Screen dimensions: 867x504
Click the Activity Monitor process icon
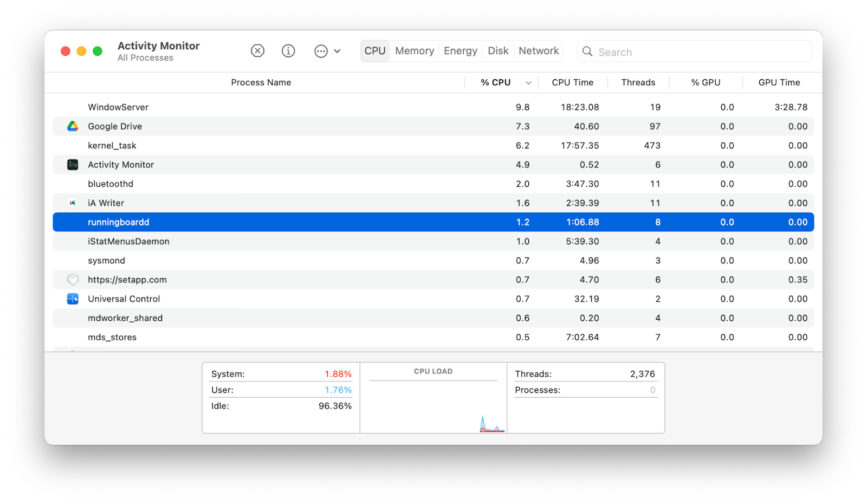73,165
